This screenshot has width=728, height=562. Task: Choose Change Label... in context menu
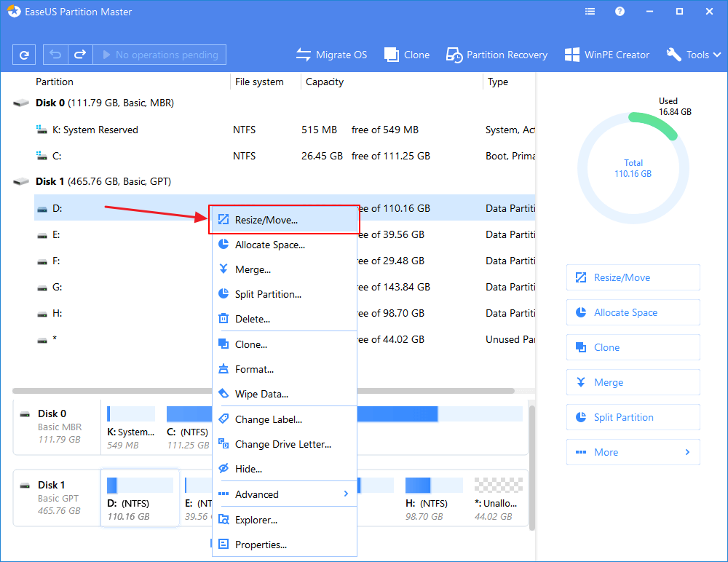[x=284, y=419]
